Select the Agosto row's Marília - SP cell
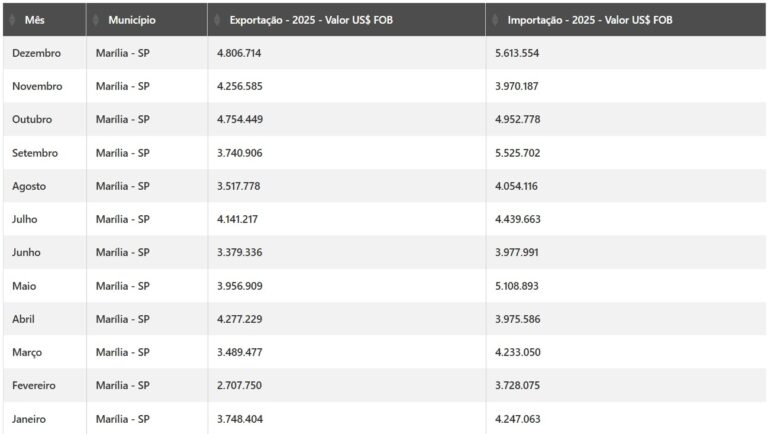768x434 pixels. point(123,186)
